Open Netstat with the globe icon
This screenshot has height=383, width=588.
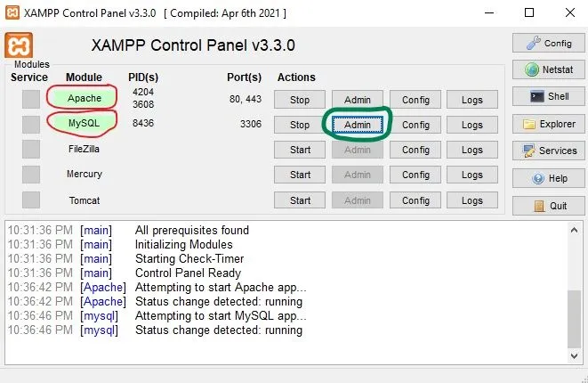548,69
